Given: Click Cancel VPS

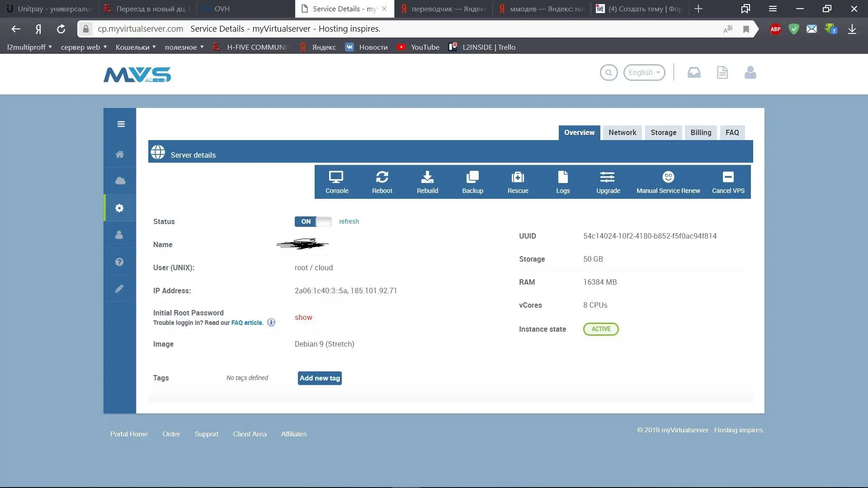Looking at the screenshot, I should click(x=728, y=182).
